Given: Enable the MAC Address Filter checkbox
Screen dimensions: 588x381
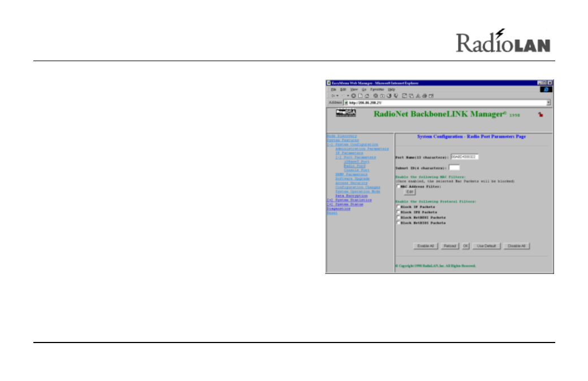Looking at the screenshot, I should coord(398,186).
